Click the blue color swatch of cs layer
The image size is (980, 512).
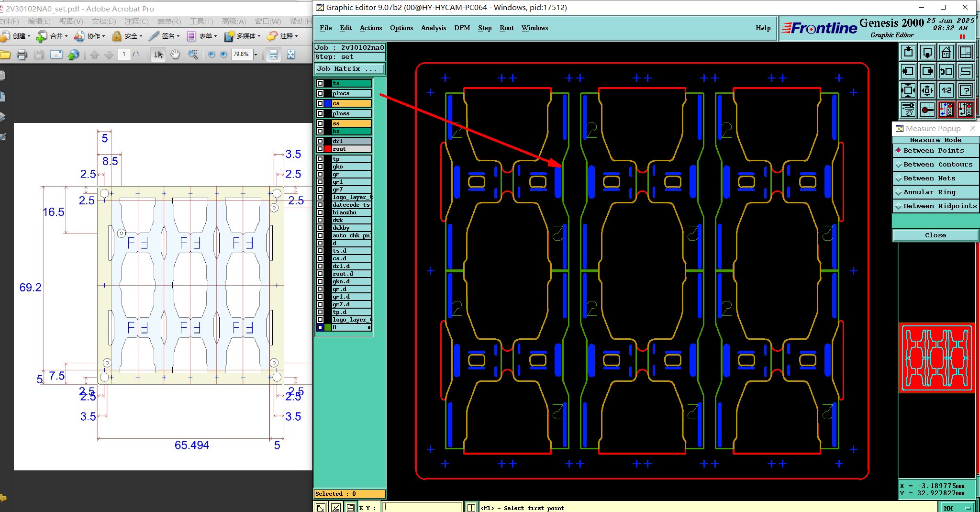tap(328, 103)
